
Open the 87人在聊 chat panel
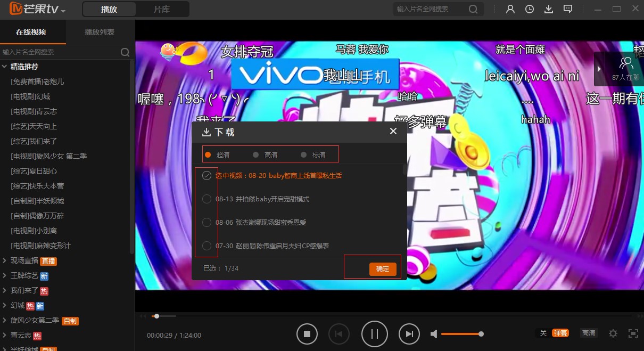626,69
